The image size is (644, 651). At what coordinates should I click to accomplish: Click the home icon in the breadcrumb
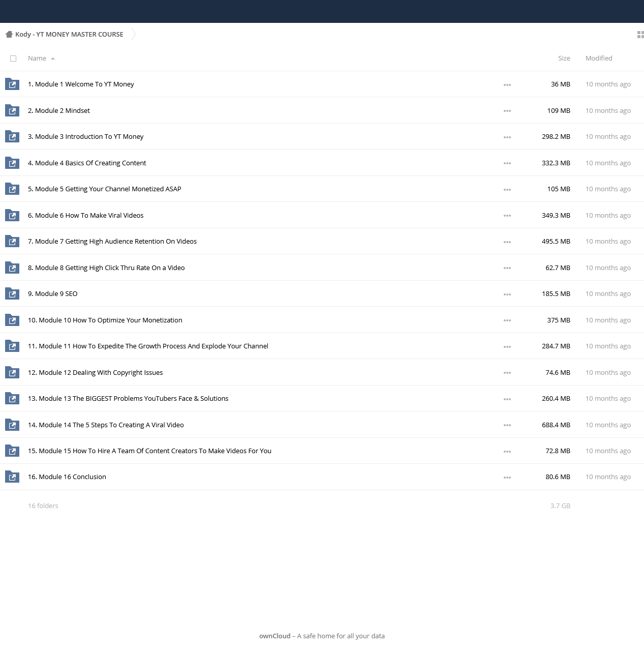coord(9,34)
